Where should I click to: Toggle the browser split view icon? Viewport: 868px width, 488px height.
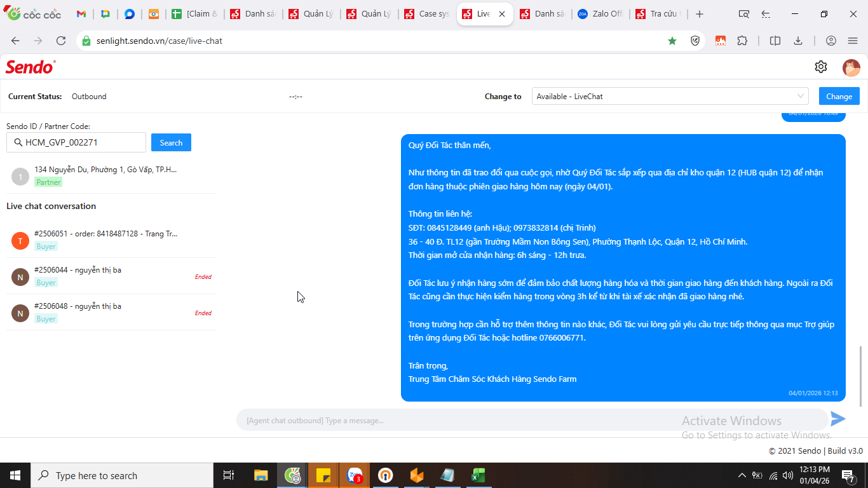tap(775, 41)
